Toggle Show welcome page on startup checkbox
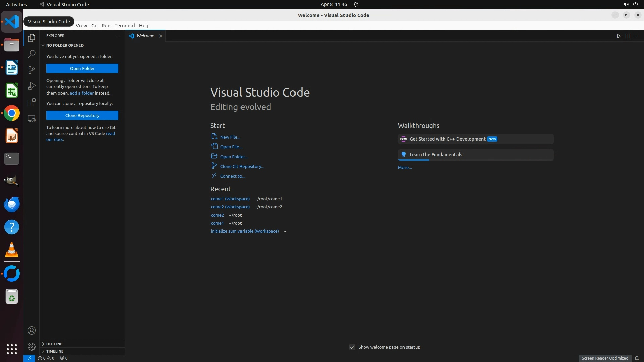This screenshot has width=644, height=362. point(352,347)
